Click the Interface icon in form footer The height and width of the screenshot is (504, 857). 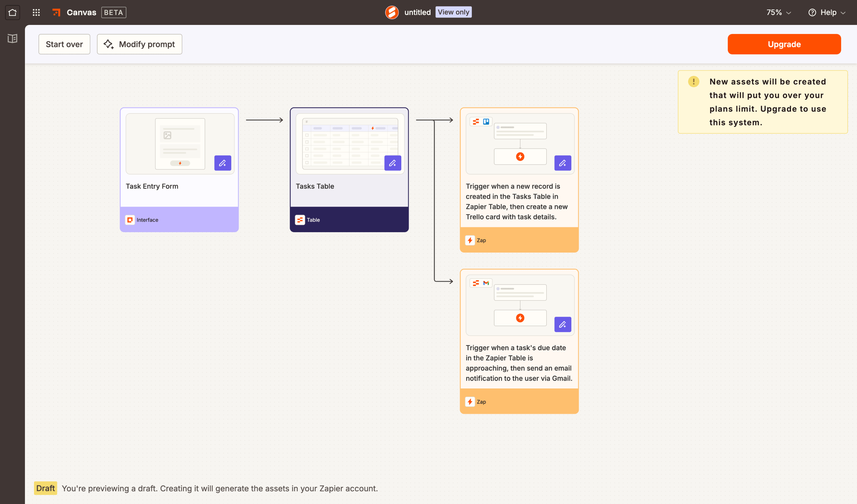[130, 220]
